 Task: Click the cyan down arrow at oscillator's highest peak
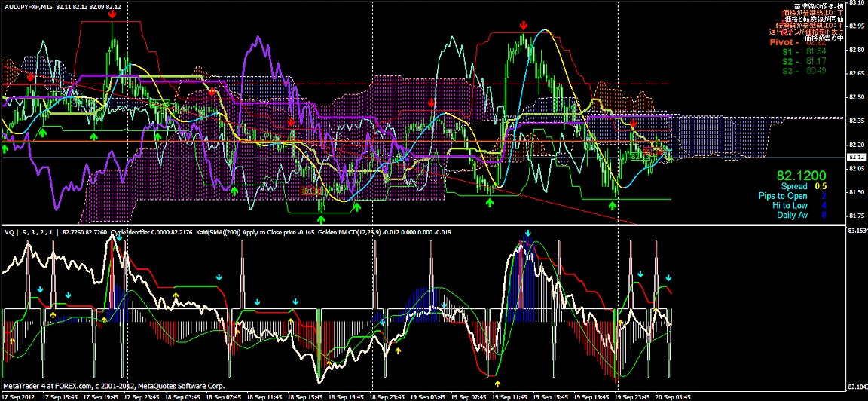527,234
